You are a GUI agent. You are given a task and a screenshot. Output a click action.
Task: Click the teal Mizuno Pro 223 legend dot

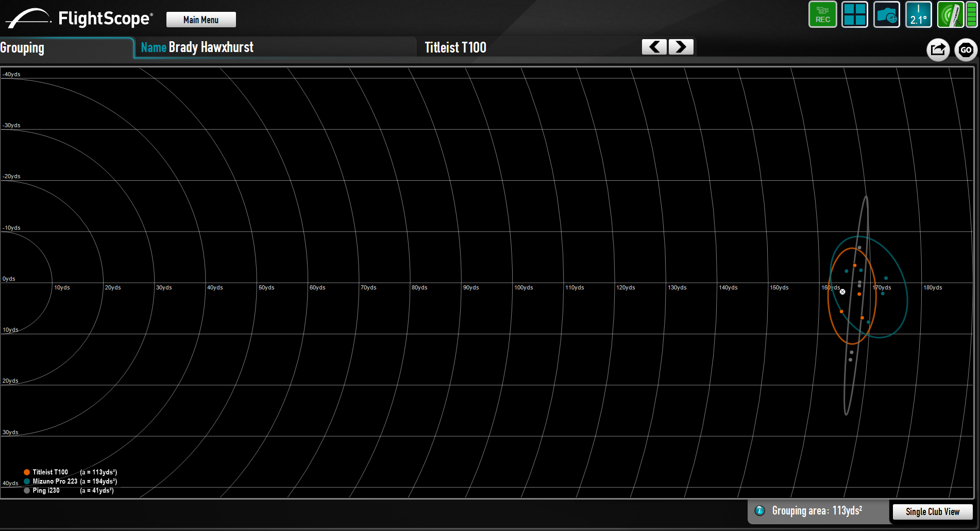(x=27, y=482)
